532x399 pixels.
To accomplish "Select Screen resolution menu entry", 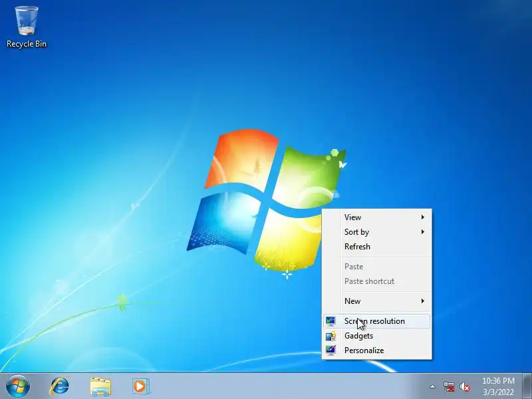I will 376,321.
